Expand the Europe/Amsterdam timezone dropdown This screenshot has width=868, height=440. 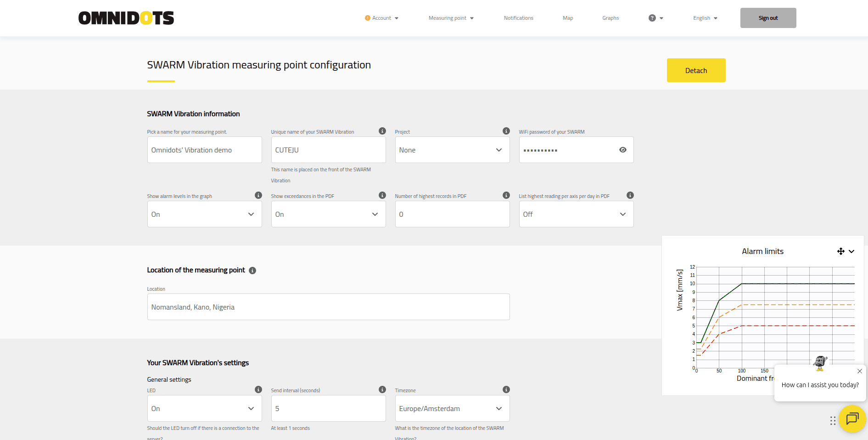452,408
